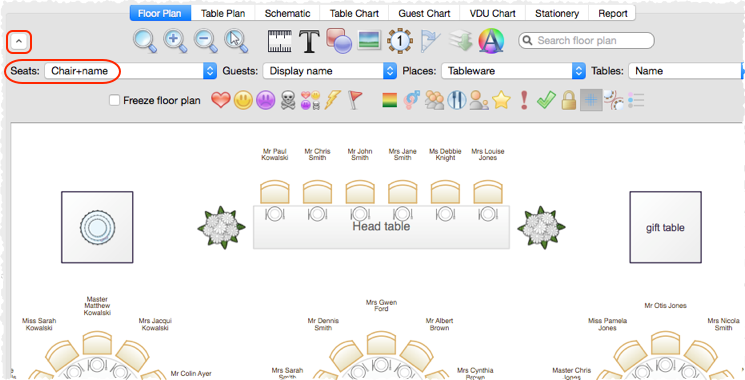Screen dimensions: 745x380
Task: Click the red-yellow-green gradient color swatch
Action: (x=390, y=100)
